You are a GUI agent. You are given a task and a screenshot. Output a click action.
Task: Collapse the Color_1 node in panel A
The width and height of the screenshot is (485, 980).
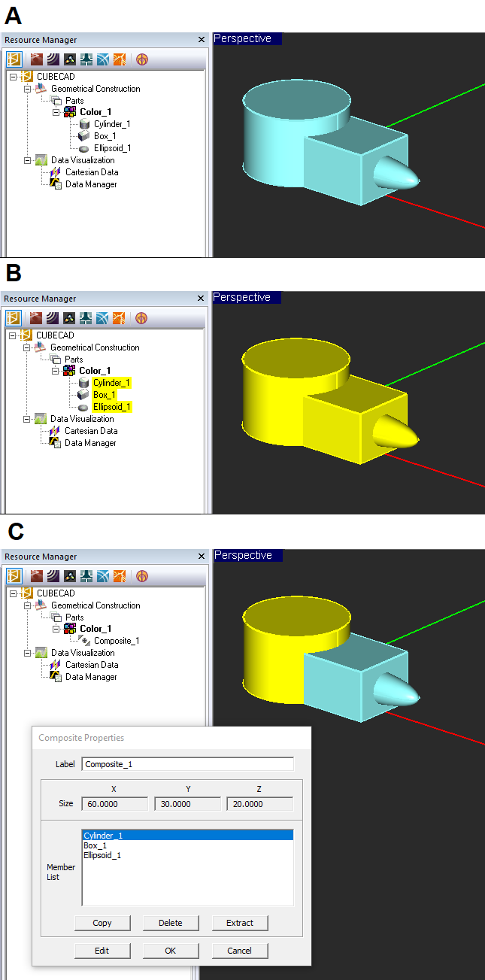[x=56, y=113]
